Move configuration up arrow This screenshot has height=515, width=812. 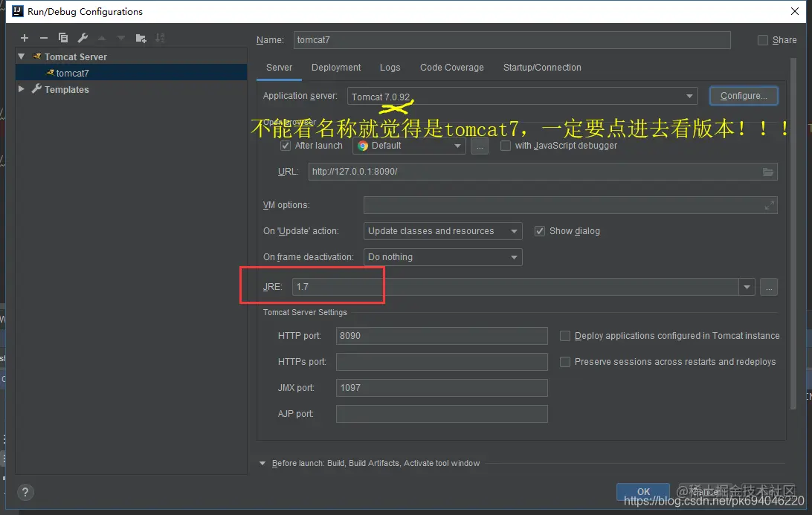coord(102,38)
